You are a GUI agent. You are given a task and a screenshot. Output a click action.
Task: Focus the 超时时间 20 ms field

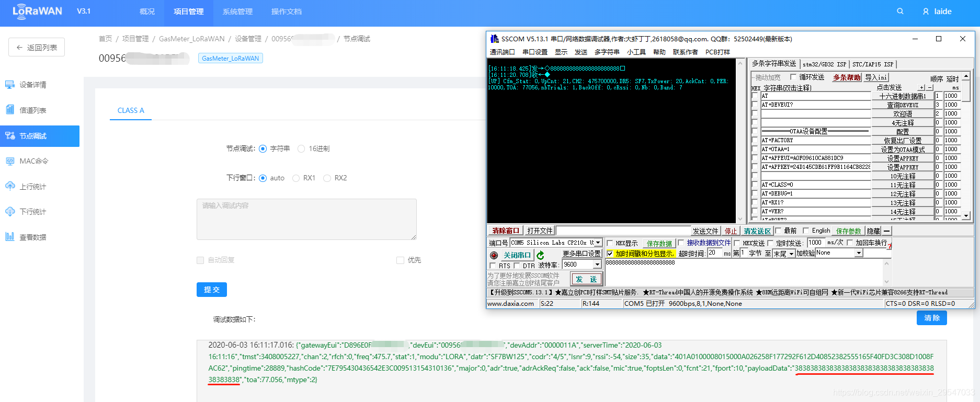click(x=714, y=253)
